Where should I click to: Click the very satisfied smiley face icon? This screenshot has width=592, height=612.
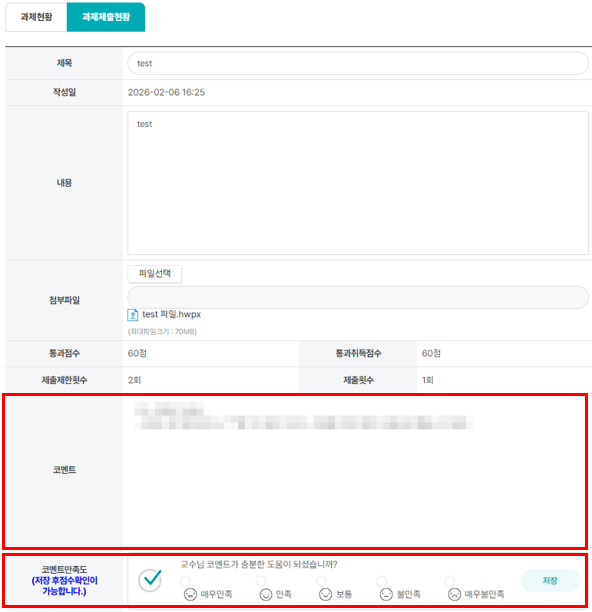pyautogui.click(x=190, y=594)
